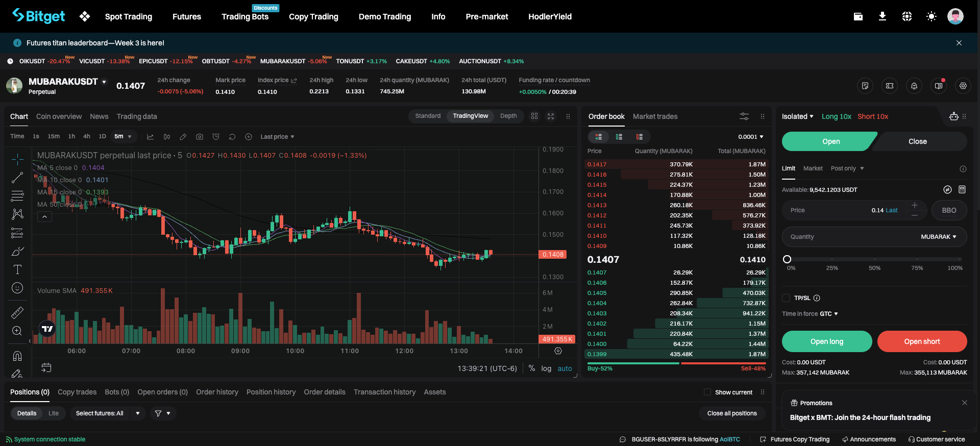This screenshot has width=980, height=446.
Task: Open the price alert bell icon
Action: pos(914,86)
